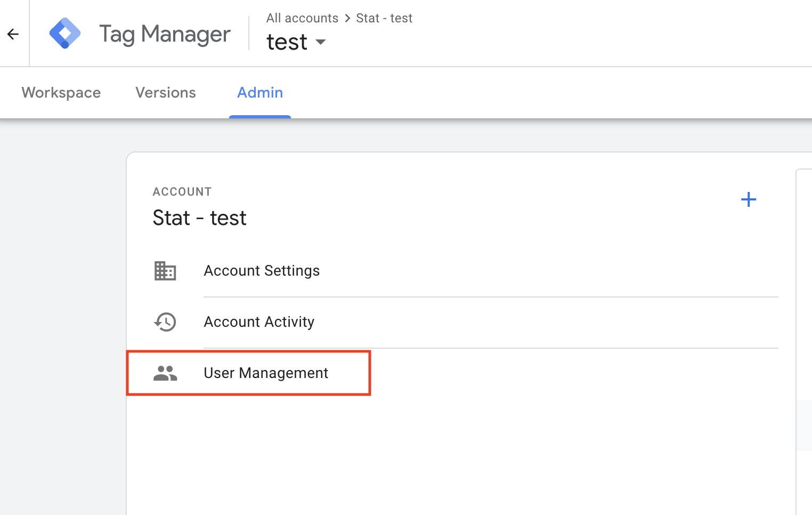Click the Account Settings building icon
Viewport: 812px width, 515px height.
[165, 271]
